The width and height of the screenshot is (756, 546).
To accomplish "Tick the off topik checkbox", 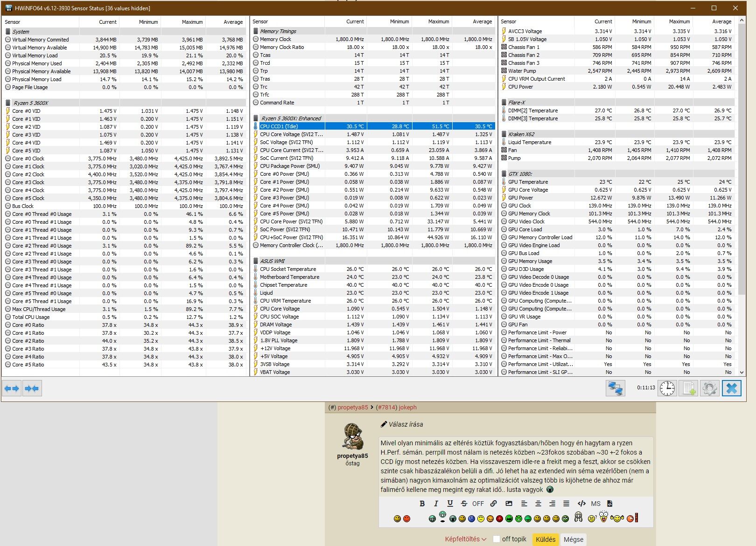I will click(x=497, y=539).
